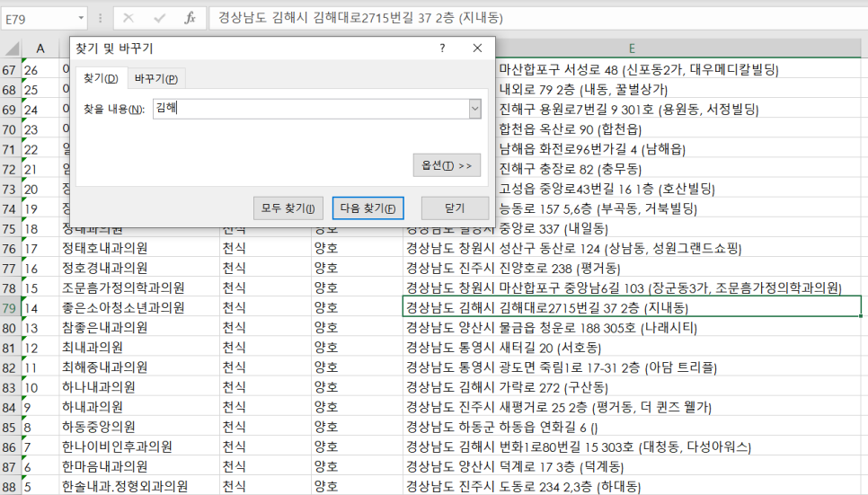
Task: Select row 67 header
Action: point(10,70)
